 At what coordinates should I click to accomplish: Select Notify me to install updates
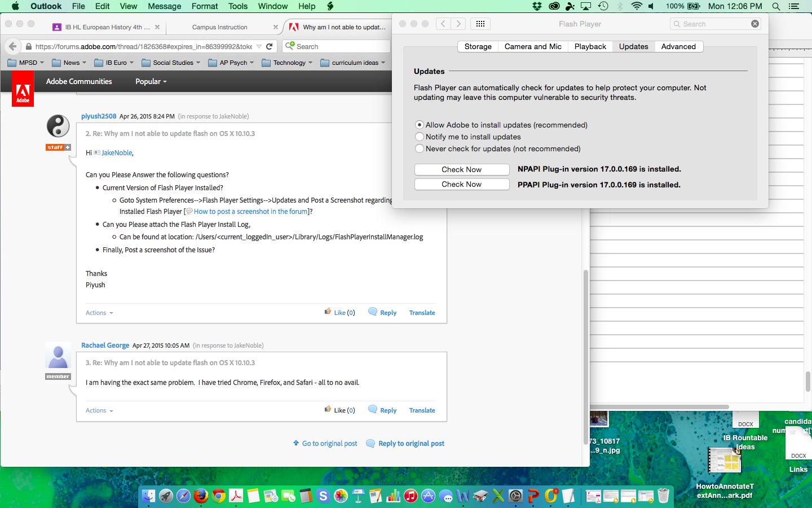pos(420,137)
